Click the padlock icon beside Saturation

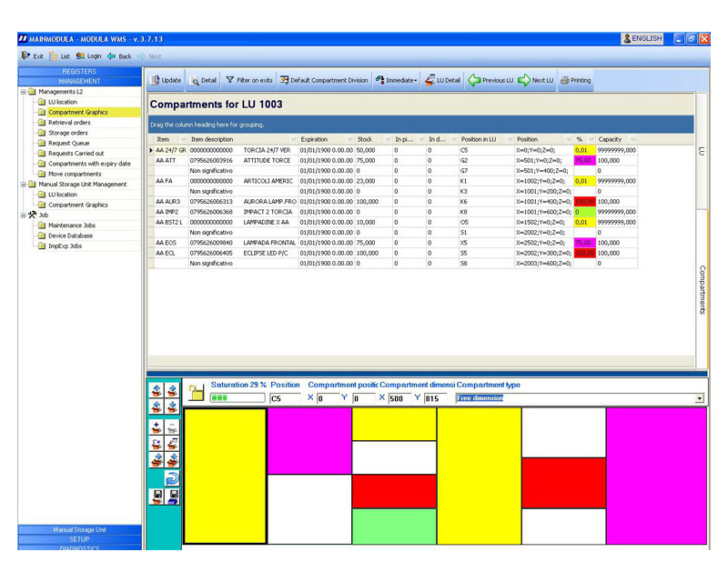tap(196, 392)
